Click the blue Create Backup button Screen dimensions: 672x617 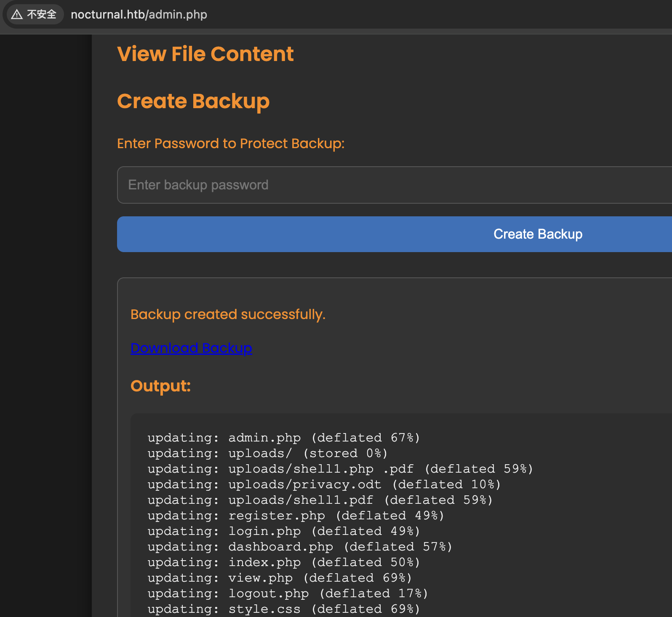(395, 234)
